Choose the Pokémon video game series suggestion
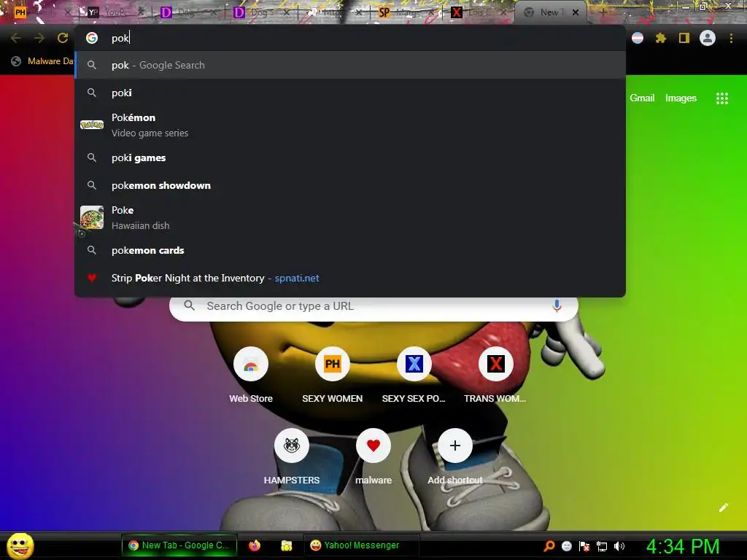Image resolution: width=747 pixels, height=560 pixels. (x=350, y=125)
